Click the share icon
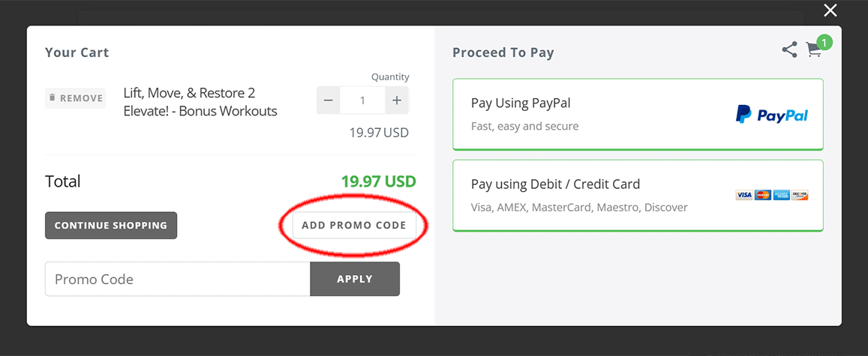The height and width of the screenshot is (356, 868). point(789,49)
